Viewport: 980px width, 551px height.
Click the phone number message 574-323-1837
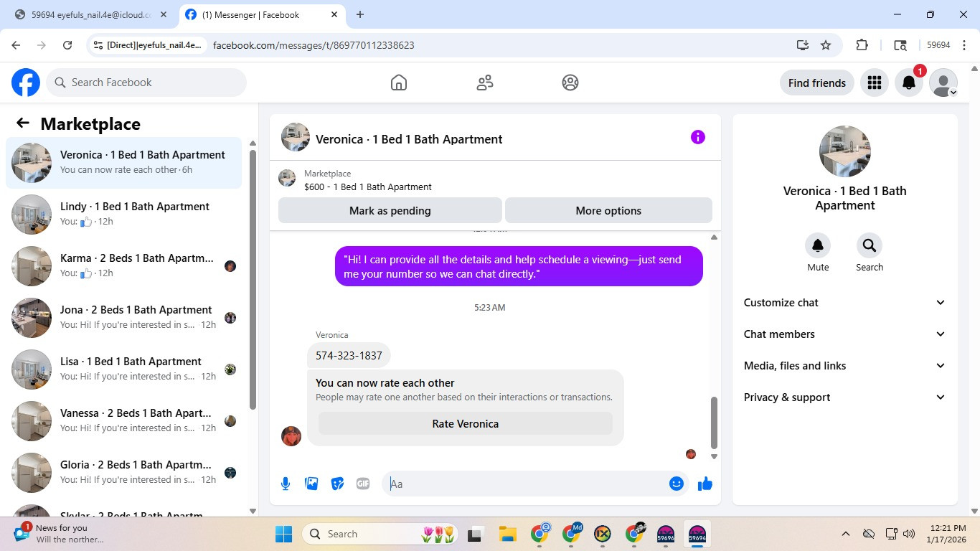(349, 355)
